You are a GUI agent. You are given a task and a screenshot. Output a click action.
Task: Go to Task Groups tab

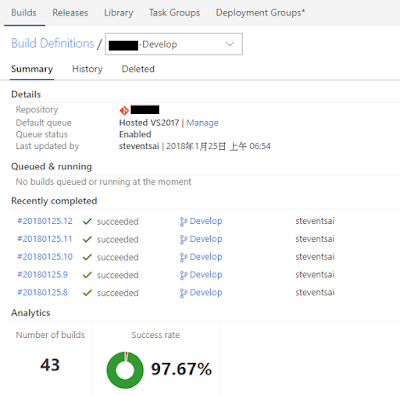point(174,13)
